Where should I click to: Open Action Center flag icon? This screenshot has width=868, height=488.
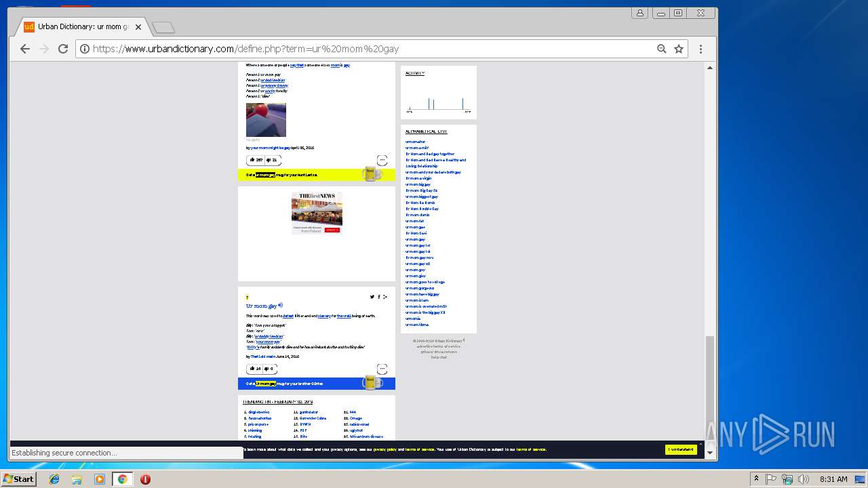click(771, 479)
